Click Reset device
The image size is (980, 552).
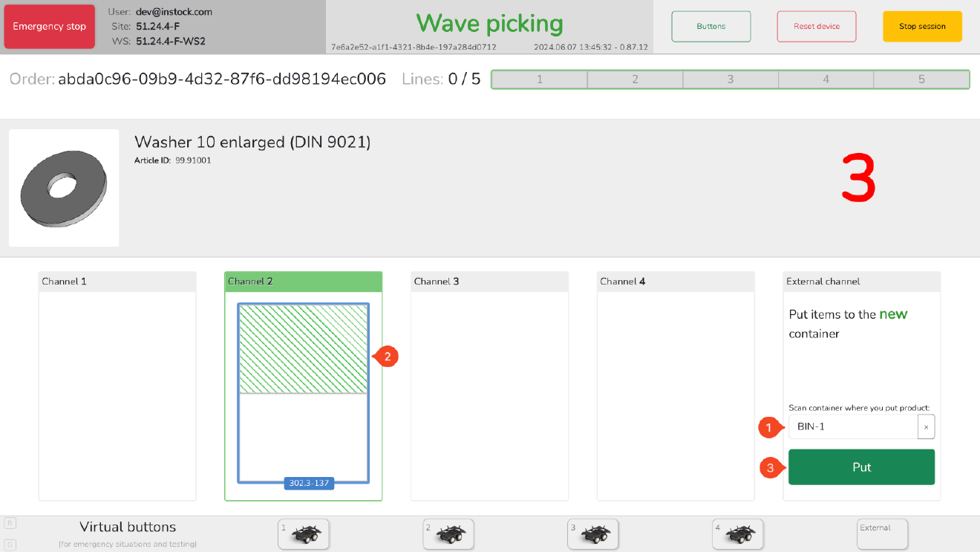(x=816, y=26)
